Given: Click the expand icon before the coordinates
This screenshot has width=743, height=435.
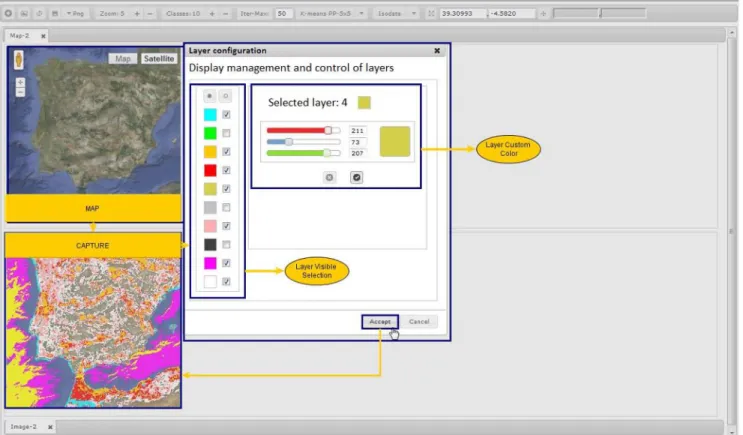Looking at the screenshot, I should (431, 14).
